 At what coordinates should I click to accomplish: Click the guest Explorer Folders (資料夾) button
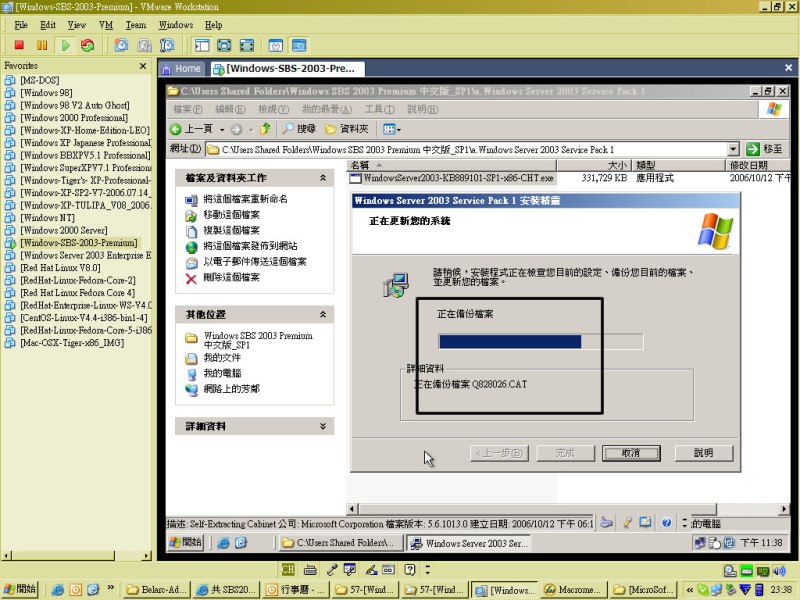tap(347, 129)
